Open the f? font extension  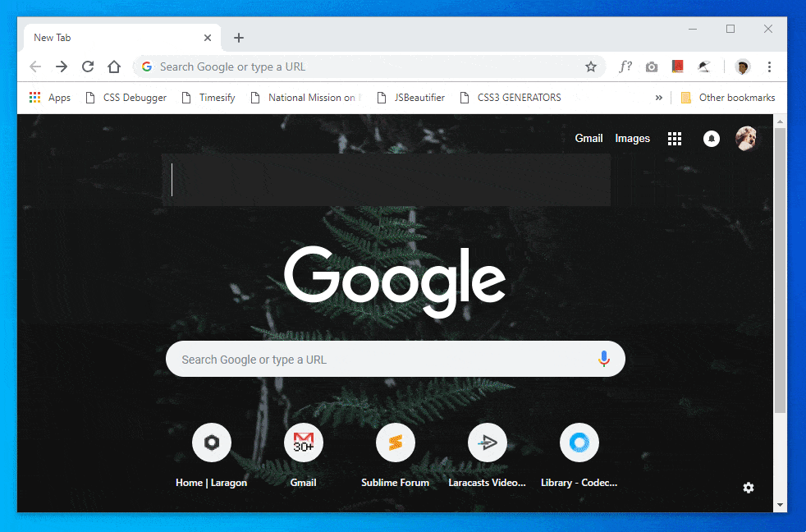point(625,66)
